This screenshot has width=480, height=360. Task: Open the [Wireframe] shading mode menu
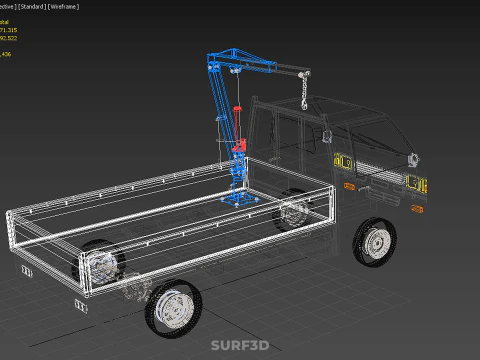pos(64,7)
